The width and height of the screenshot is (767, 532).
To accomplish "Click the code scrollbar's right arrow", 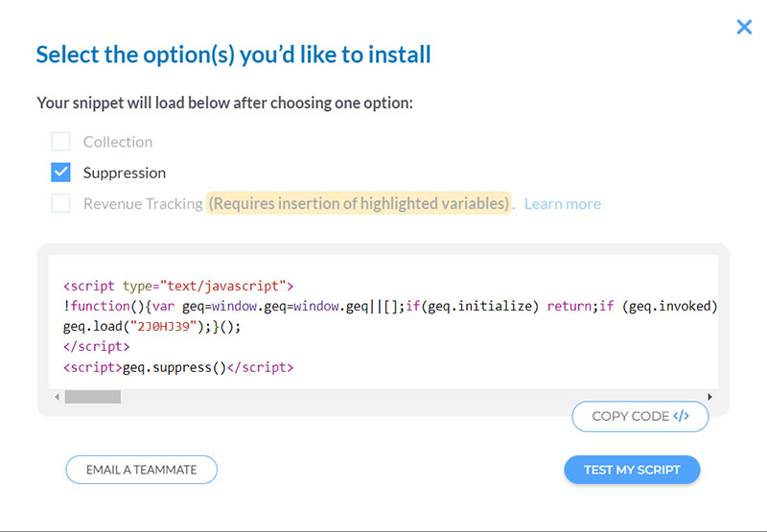I will tap(709, 397).
